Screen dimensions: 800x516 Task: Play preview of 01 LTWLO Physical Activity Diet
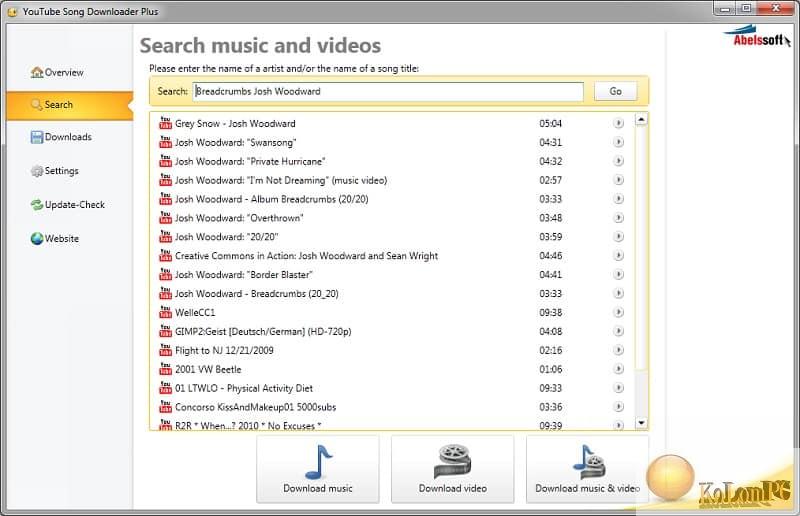pos(618,388)
